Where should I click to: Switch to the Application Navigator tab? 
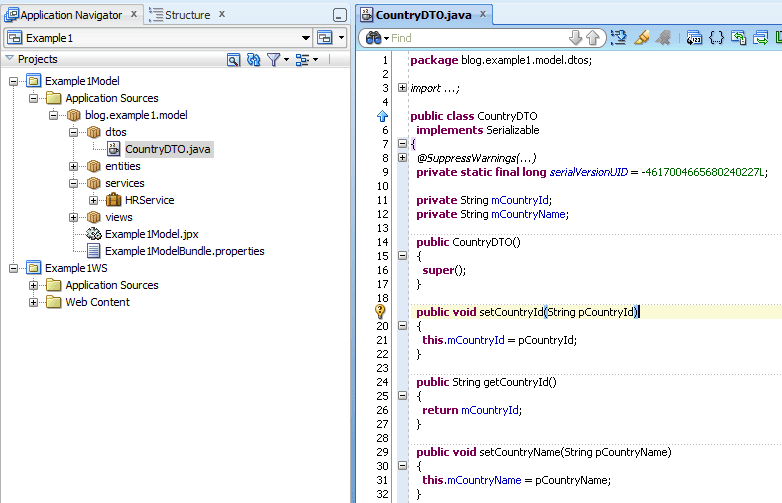[x=71, y=15]
